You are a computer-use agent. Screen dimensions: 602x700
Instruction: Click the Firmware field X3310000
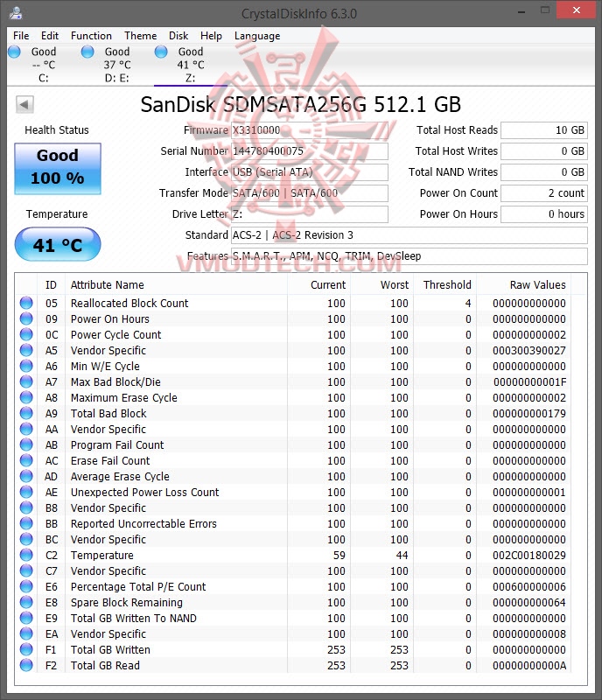pos(310,130)
